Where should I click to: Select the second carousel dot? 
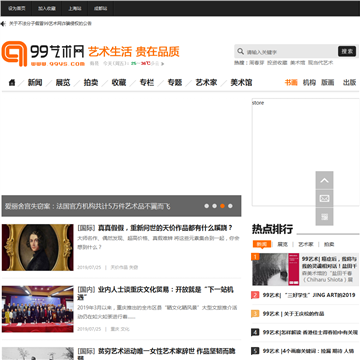tap(214, 206)
